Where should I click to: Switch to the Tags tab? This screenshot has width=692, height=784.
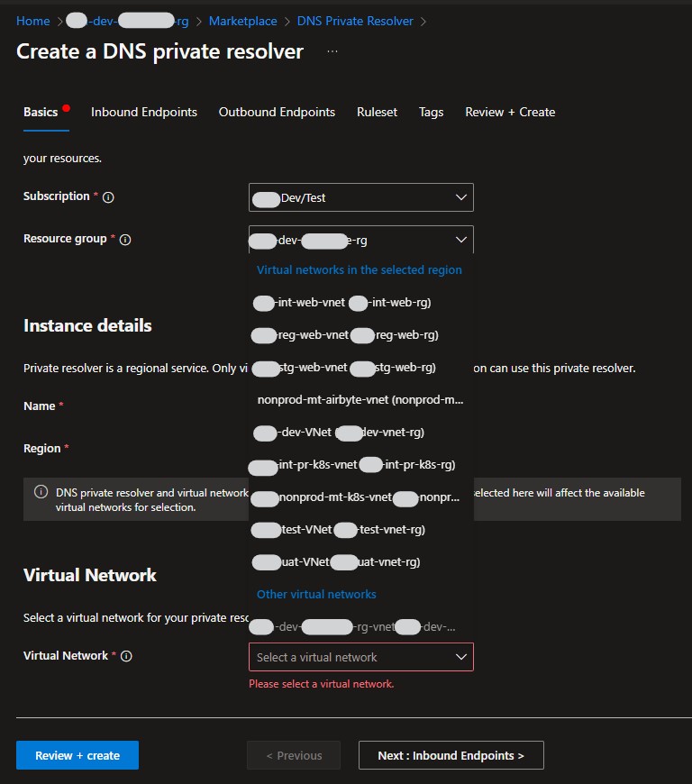tap(431, 112)
